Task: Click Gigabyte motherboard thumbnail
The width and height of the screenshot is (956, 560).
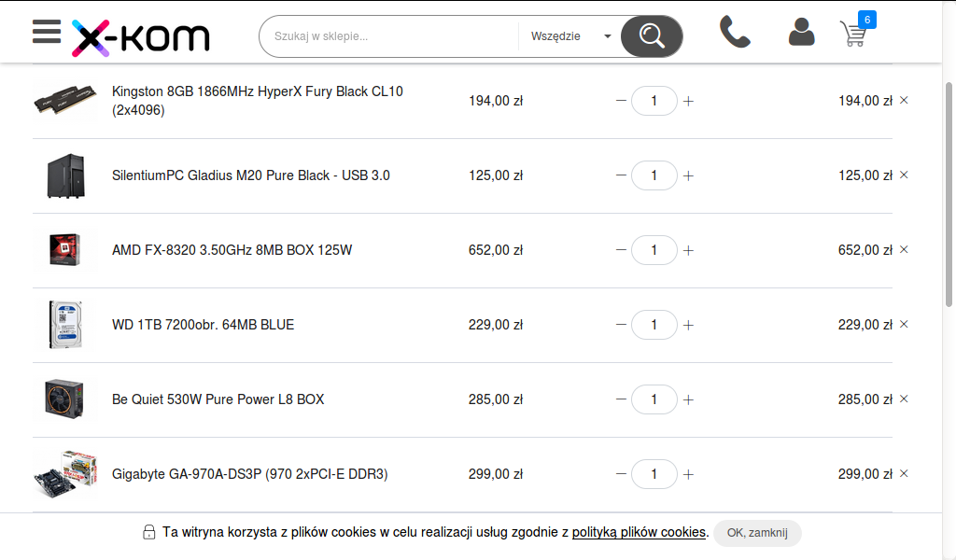Action: tap(65, 474)
